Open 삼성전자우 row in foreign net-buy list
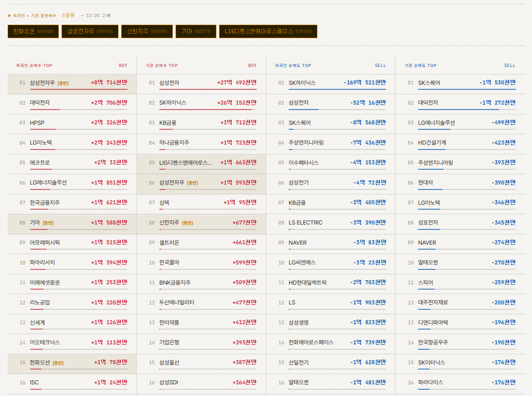 pos(72,84)
